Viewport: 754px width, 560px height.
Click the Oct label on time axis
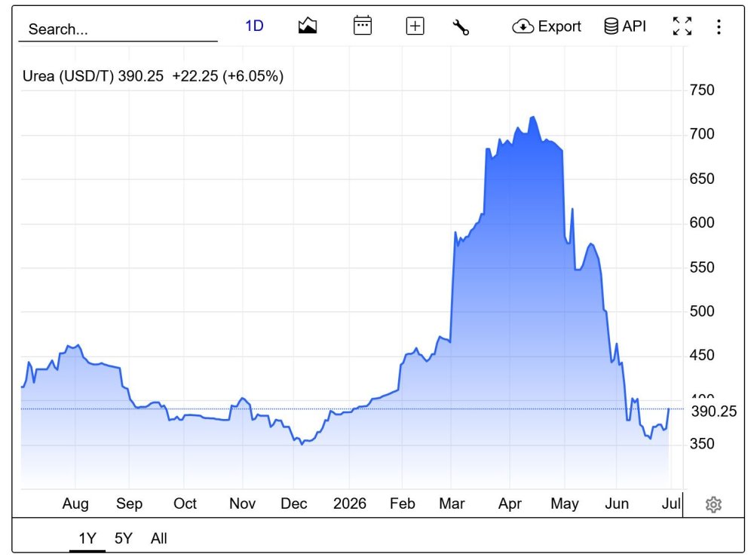click(x=185, y=503)
